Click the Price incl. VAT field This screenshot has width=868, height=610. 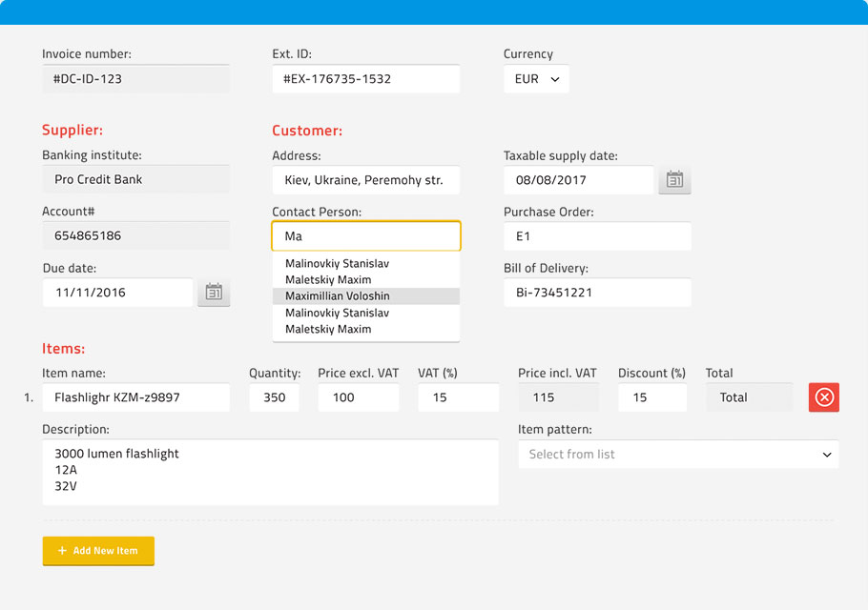pyautogui.click(x=559, y=397)
